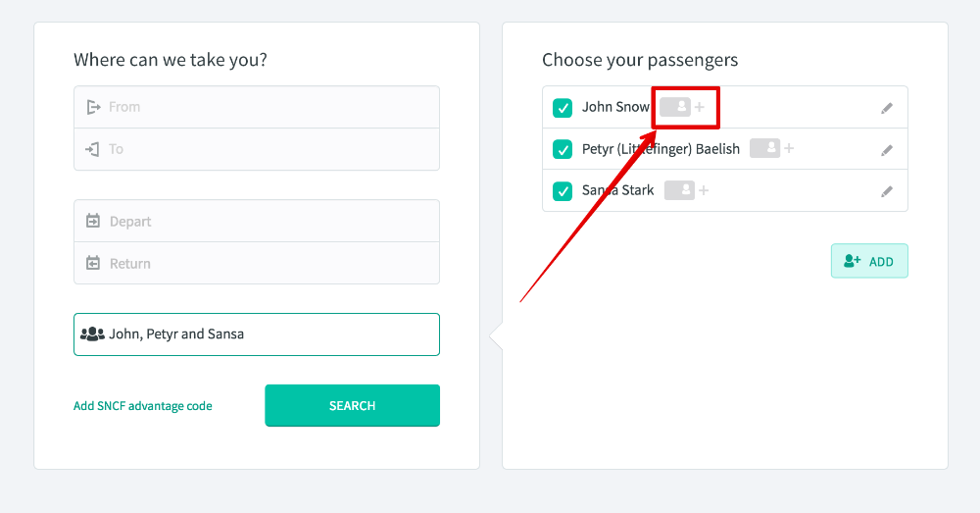Open the Return date picker field

pos(257,263)
